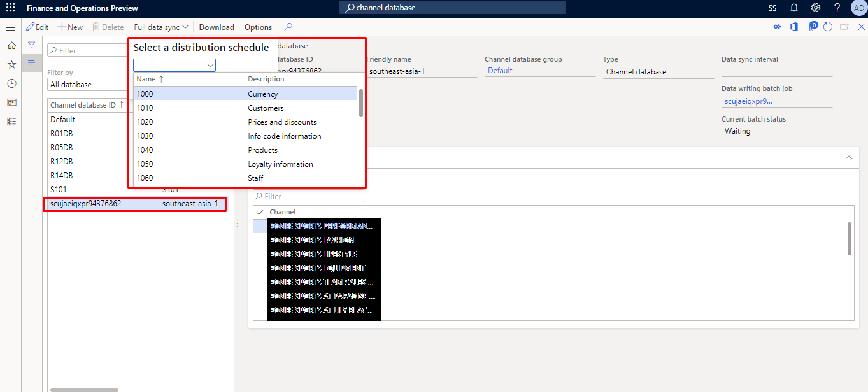Open Modules list icon in sidebar
The image size is (868, 392).
(11, 121)
